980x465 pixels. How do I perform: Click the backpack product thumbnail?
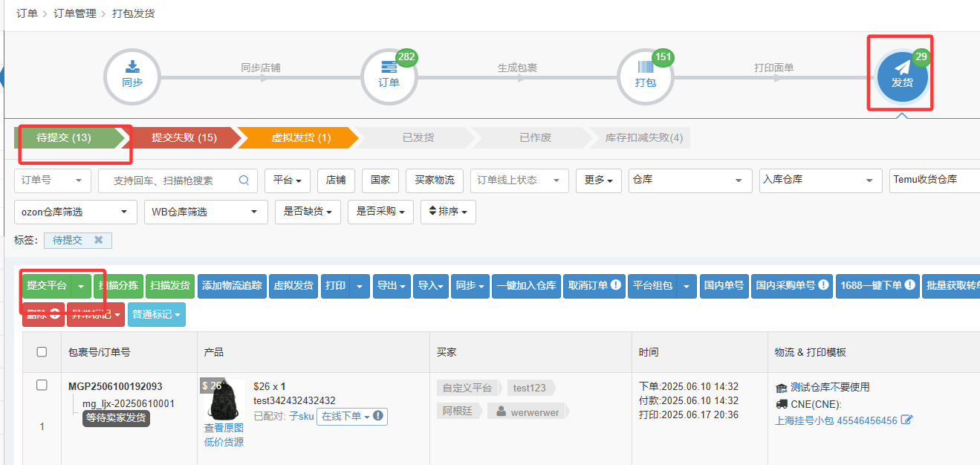pos(224,402)
